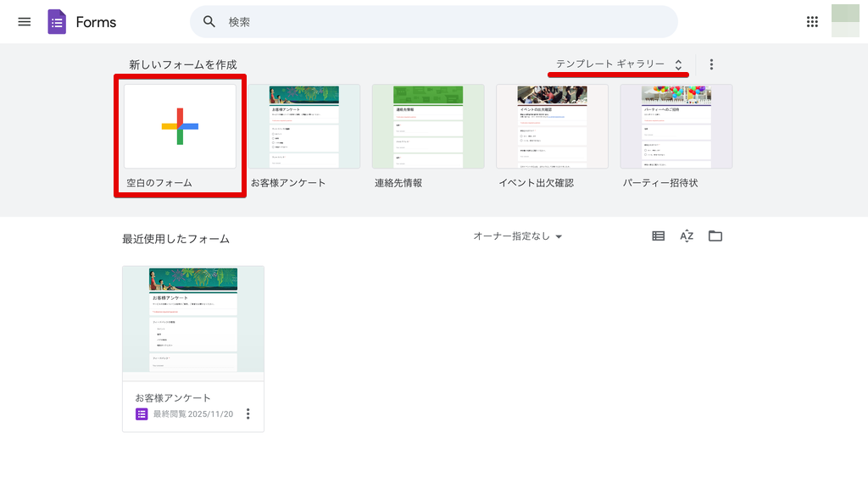868x488 pixels.
Task: Click the purple Forms logo icon
Action: pyautogui.click(x=57, y=22)
